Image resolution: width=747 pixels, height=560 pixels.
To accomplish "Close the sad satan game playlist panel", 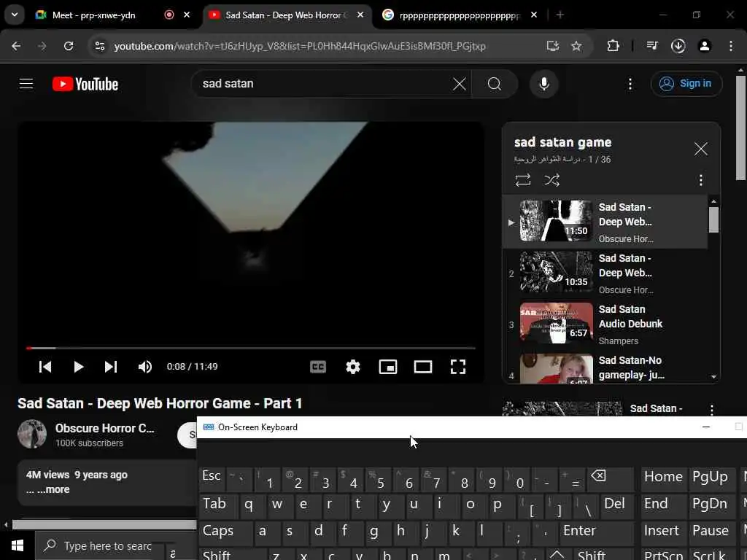I will point(701,149).
